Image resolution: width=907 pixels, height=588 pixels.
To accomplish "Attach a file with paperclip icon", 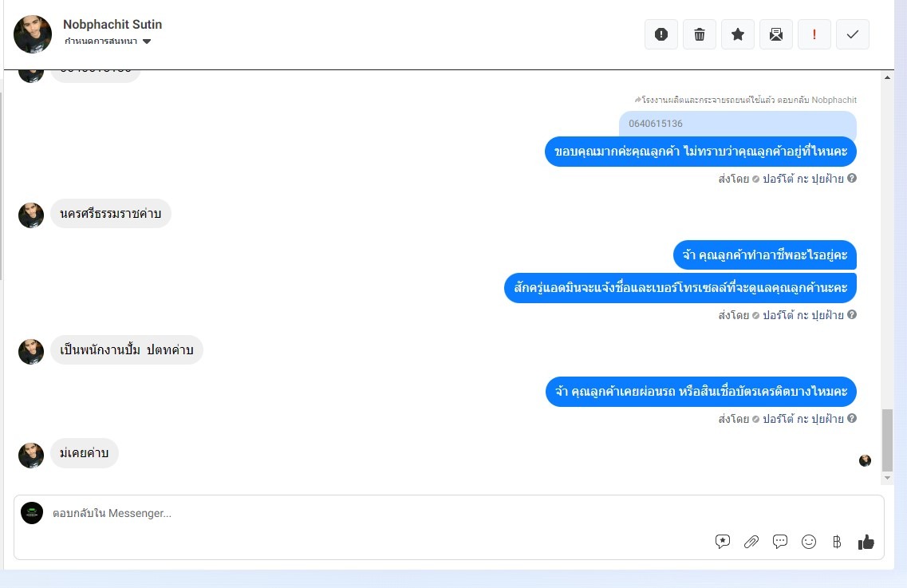I will pyautogui.click(x=751, y=542).
